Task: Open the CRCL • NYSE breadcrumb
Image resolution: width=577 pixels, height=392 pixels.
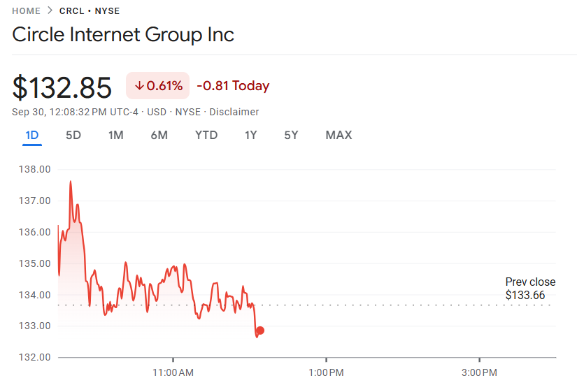Action: click(89, 11)
